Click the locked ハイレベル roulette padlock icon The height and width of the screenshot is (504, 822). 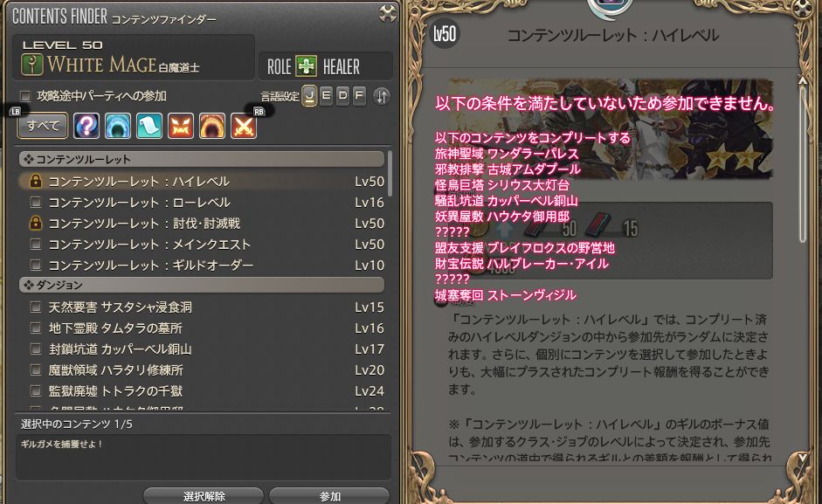point(35,182)
